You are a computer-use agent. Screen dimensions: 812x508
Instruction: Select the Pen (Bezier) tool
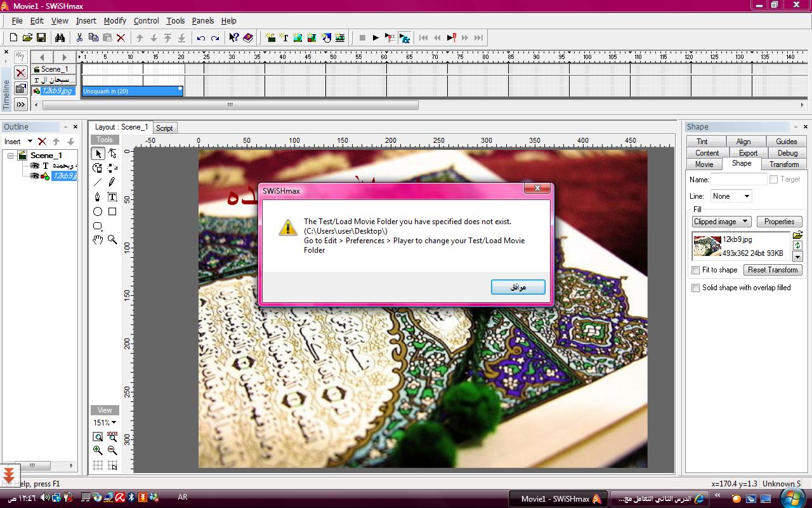pyautogui.click(x=98, y=197)
